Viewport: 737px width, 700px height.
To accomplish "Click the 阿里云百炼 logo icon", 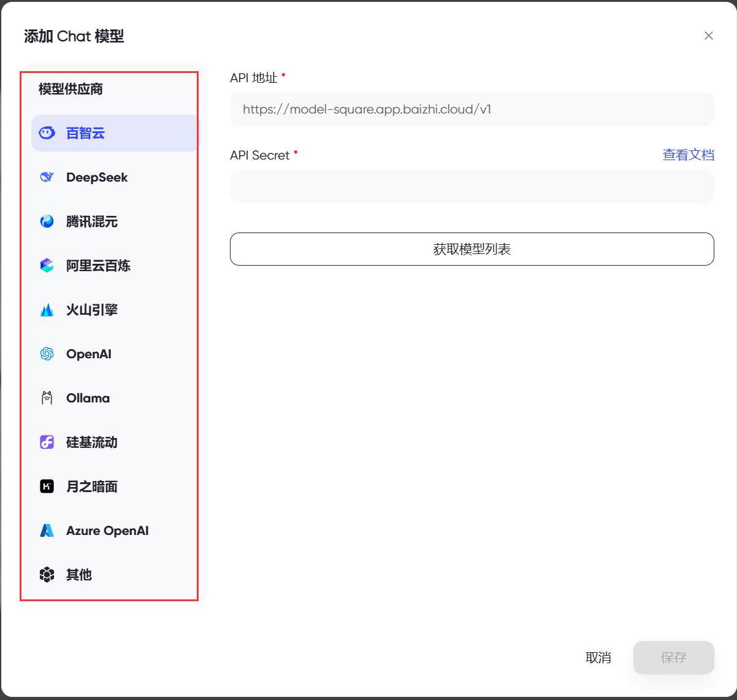I will 47,266.
